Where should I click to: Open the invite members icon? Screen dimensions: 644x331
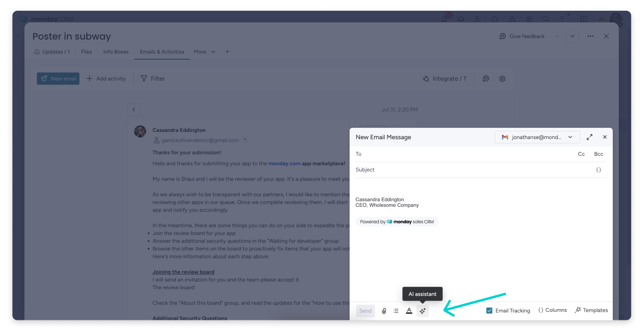(x=478, y=19)
